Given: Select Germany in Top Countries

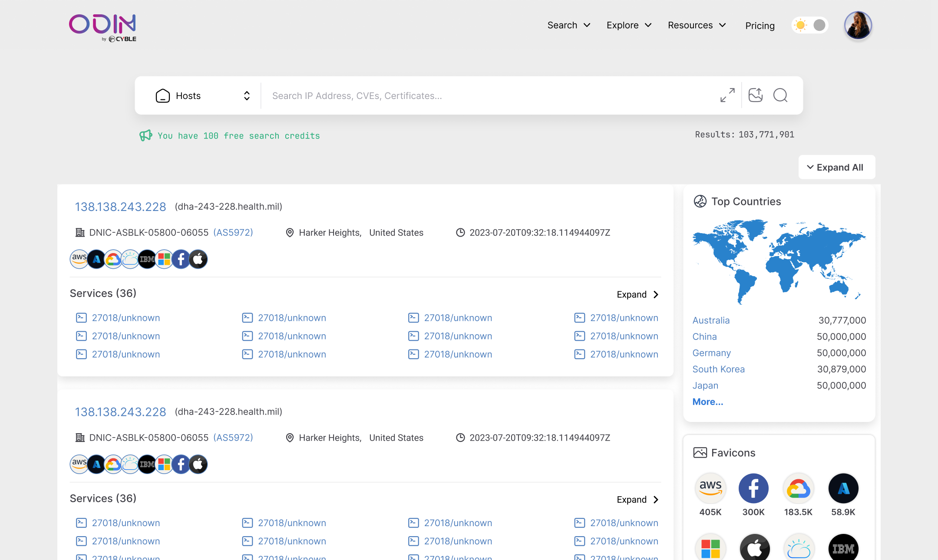Looking at the screenshot, I should pyautogui.click(x=711, y=353).
